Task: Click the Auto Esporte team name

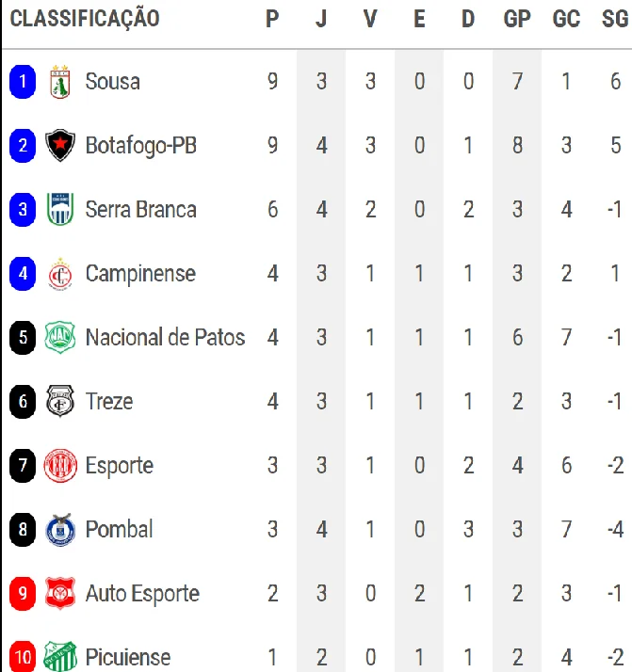Action: 142,594
